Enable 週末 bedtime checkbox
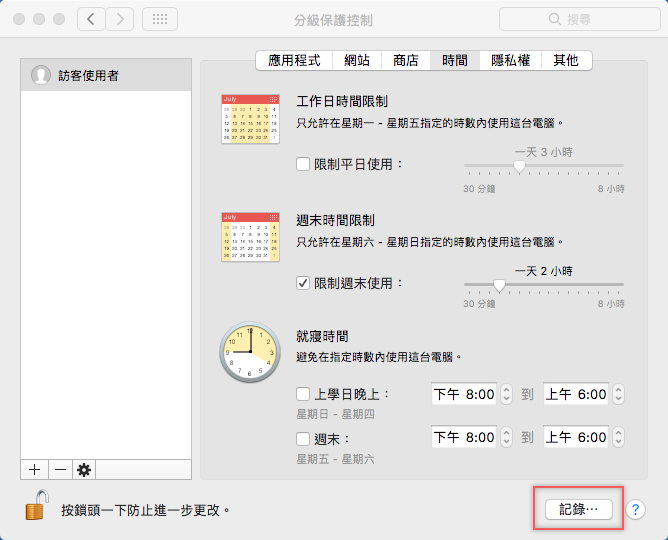 click(303, 439)
